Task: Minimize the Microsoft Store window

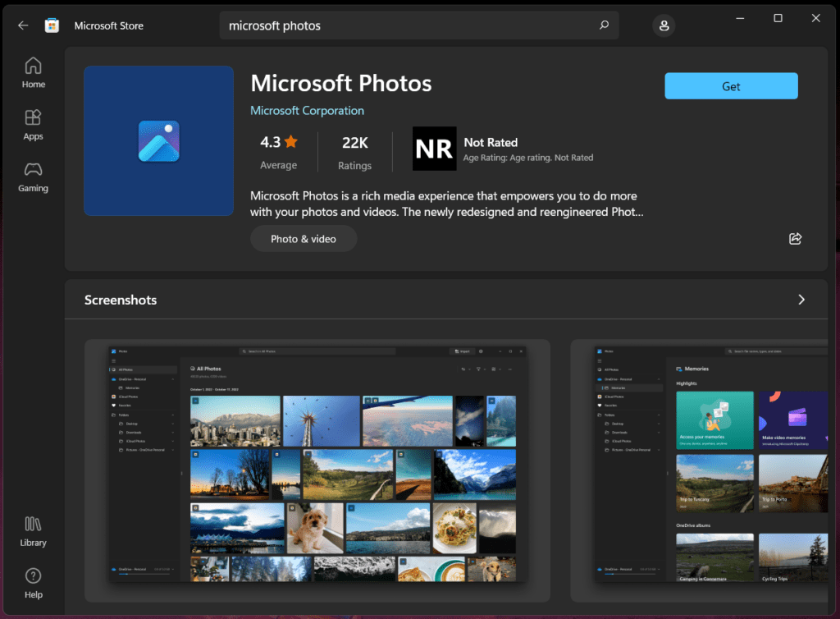Action: click(740, 18)
